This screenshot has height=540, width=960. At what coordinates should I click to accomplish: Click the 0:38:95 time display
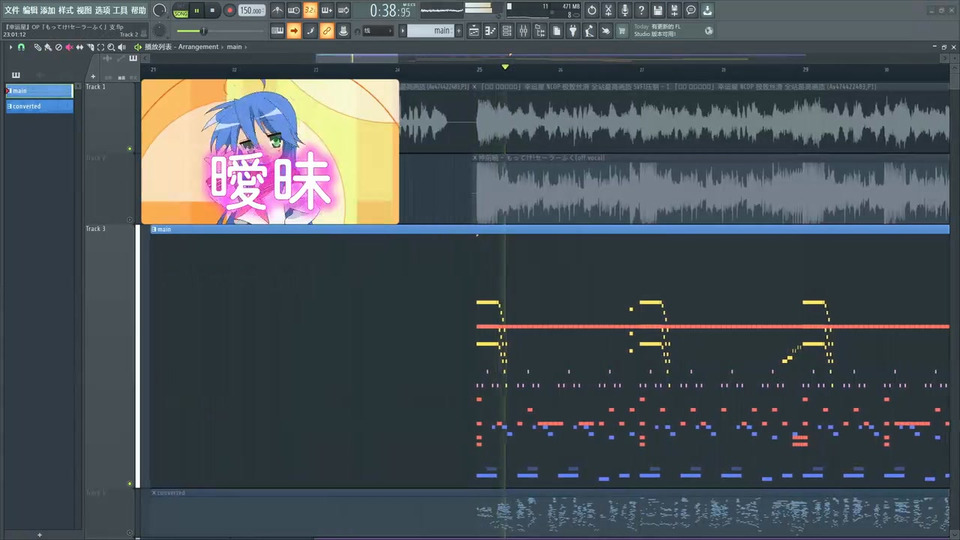pos(390,10)
